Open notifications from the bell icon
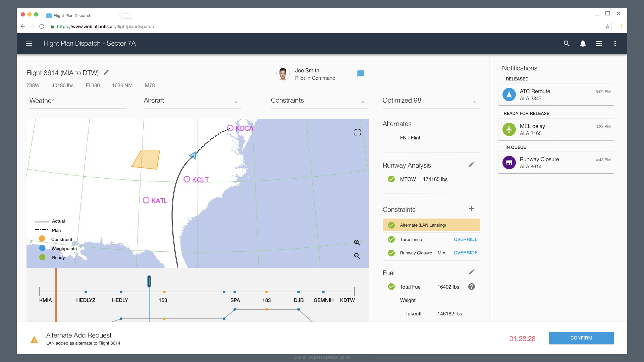This screenshot has width=644, height=362. click(x=583, y=44)
